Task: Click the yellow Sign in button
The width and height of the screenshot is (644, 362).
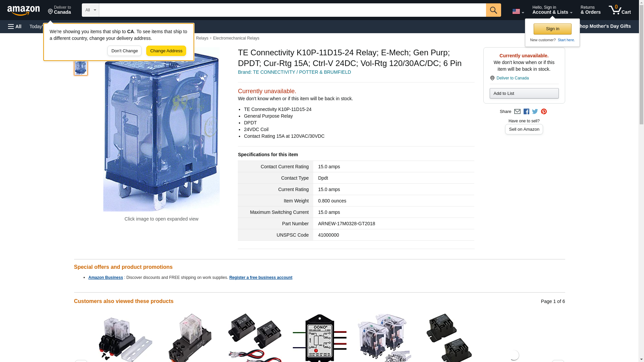Action: (552, 29)
